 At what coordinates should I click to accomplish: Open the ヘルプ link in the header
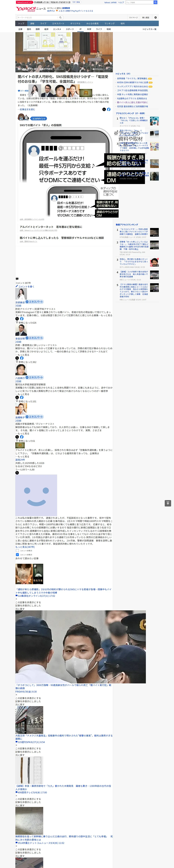tap(121, 2)
